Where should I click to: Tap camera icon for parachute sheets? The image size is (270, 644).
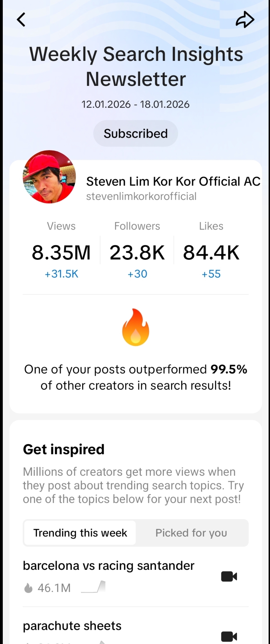[x=229, y=636]
